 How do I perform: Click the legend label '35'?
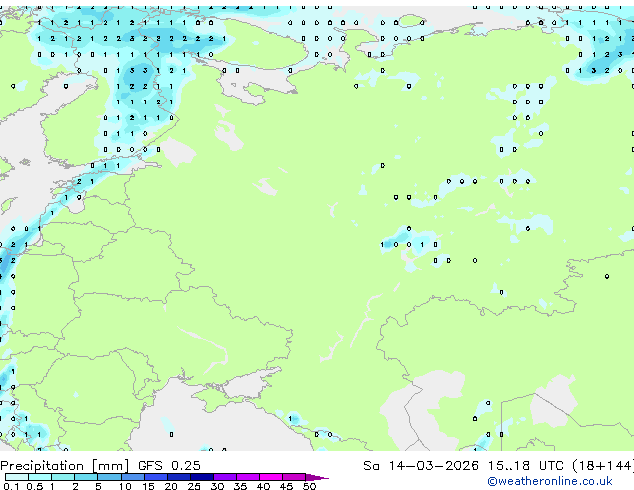tap(240, 486)
